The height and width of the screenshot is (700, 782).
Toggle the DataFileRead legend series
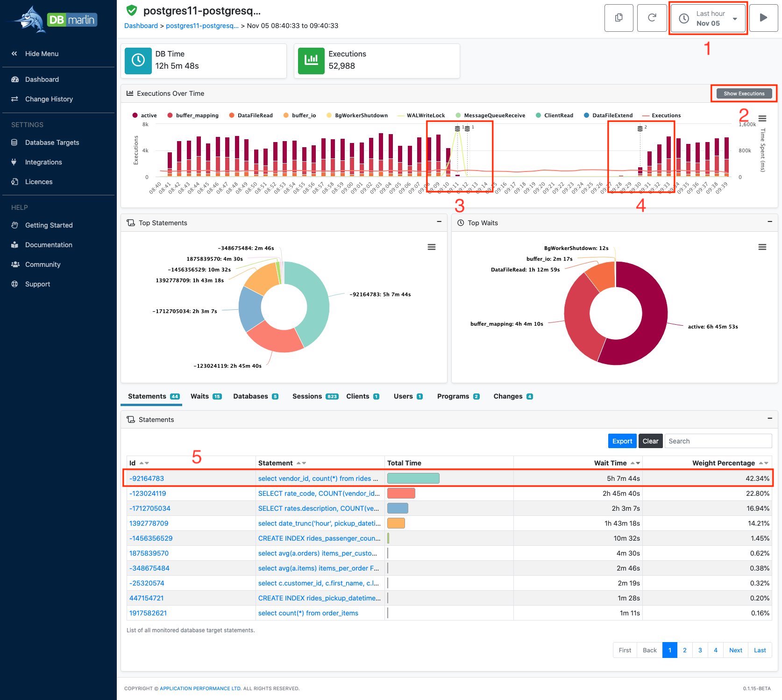[x=251, y=115]
